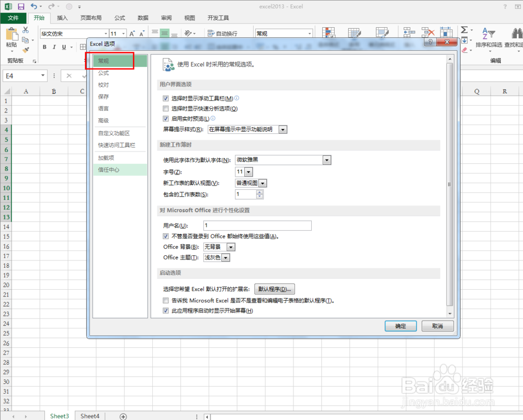Toggle 不管是否登录到 Office 都始终使用这些值 checkbox
The height and width of the screenshot is (420, 523).
tap(165, 236)
